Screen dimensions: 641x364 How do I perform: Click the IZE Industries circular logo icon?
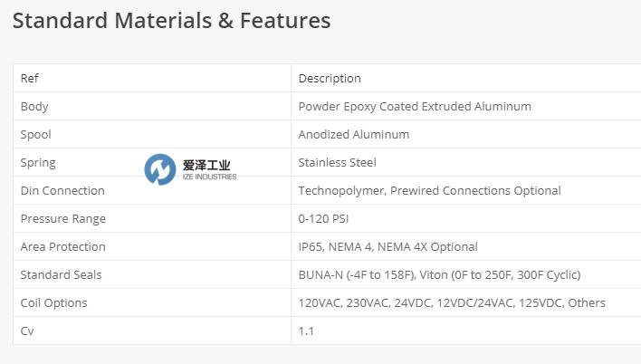click(160, 169)
